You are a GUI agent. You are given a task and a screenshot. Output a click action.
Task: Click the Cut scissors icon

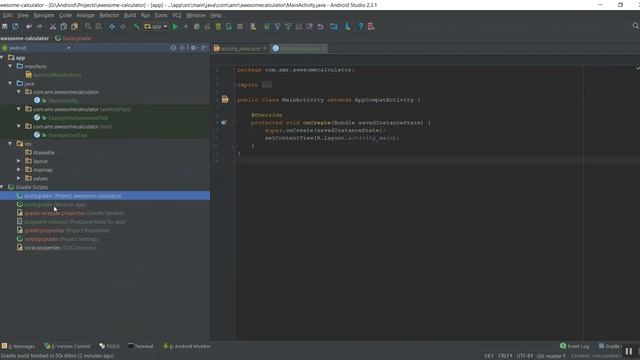53,27
